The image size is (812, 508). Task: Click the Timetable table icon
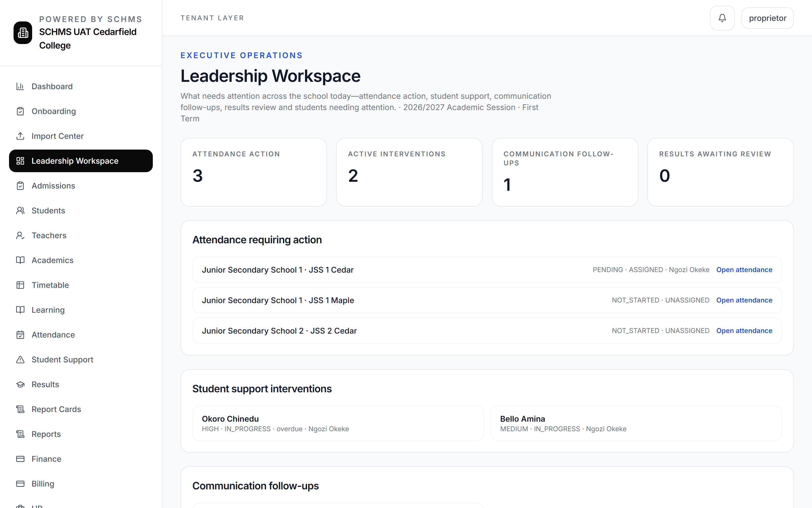(20, 285)
